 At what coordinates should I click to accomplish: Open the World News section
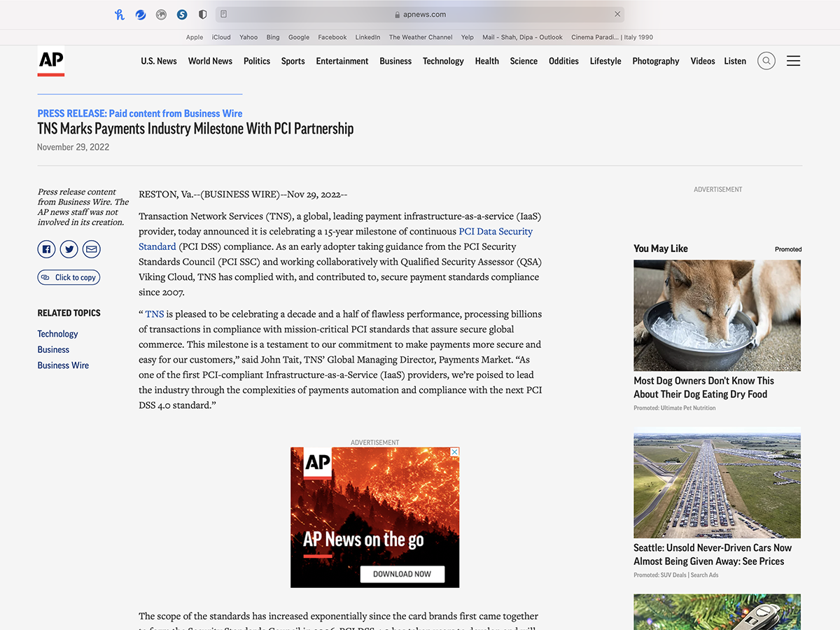coord(210,61)
